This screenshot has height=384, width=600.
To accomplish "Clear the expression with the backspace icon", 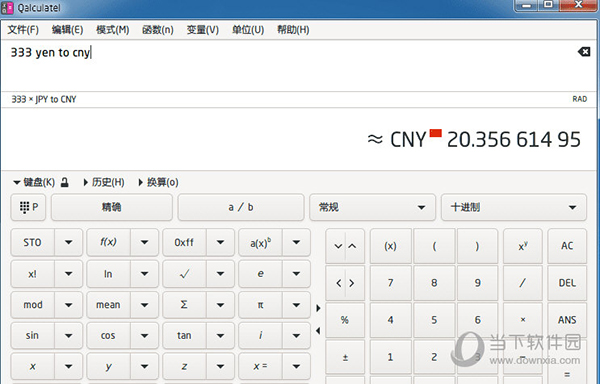I will pos(584,52).
